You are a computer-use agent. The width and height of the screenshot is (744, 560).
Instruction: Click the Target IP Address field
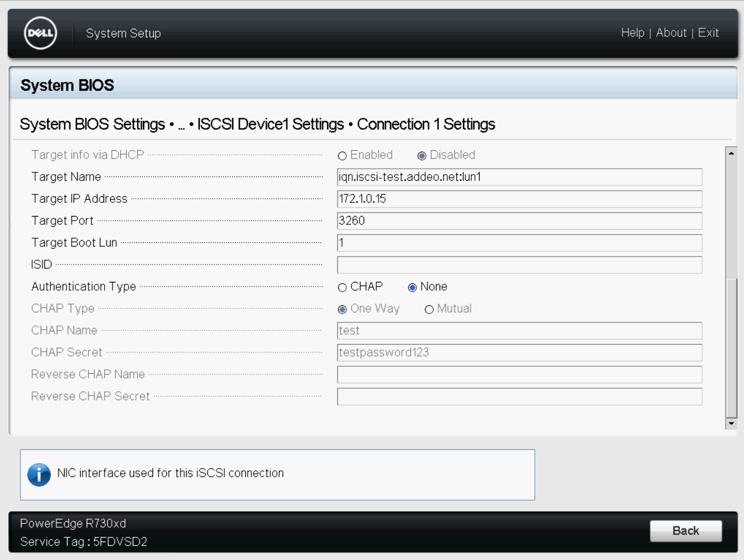click(x=520, y=199)
